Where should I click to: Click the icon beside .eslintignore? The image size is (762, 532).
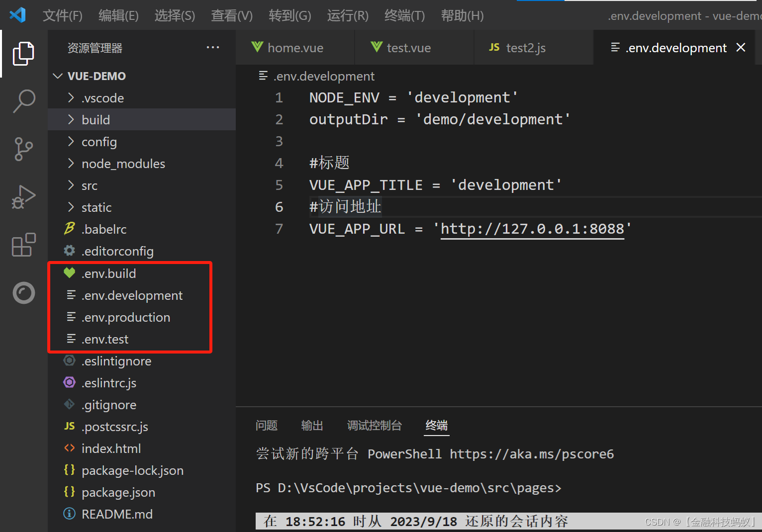(70, 360)
